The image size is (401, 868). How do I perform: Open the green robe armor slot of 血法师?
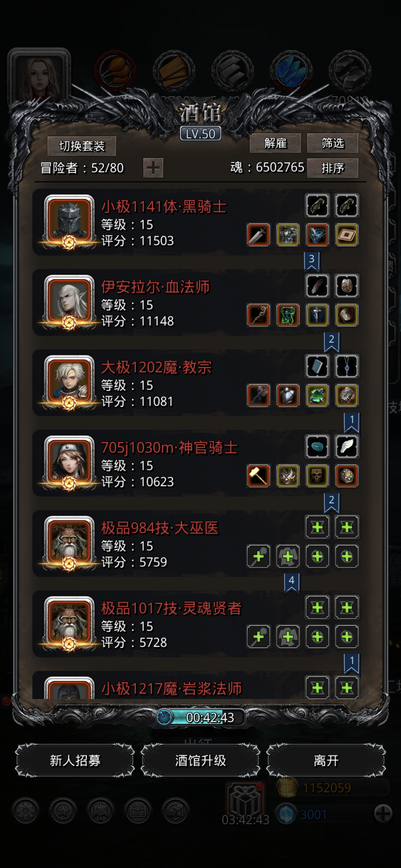tap(288, 315)
